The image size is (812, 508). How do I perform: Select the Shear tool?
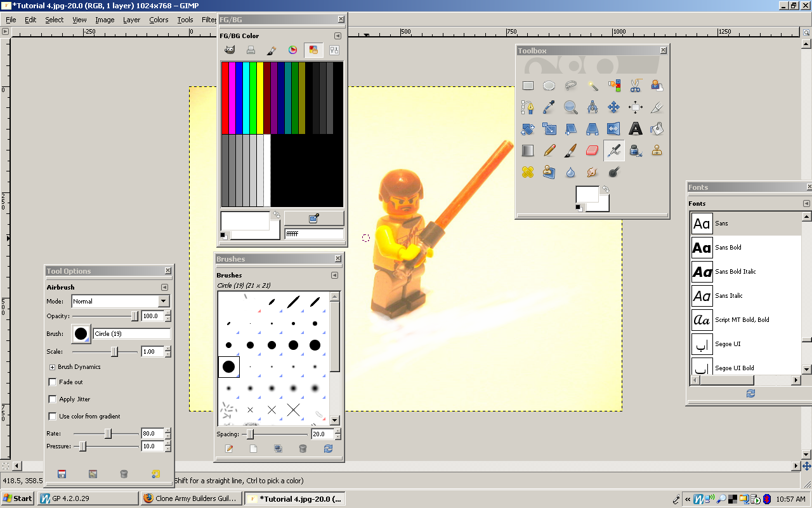pyautogui.click(x=571, y=128)
